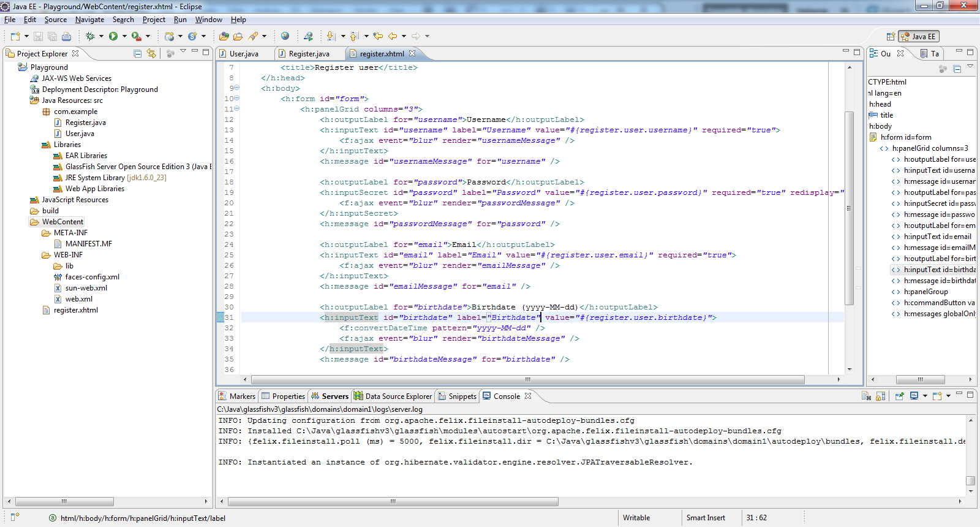
Task: Open the Run configurations dropdown arrow
Action: click(124, 37)
